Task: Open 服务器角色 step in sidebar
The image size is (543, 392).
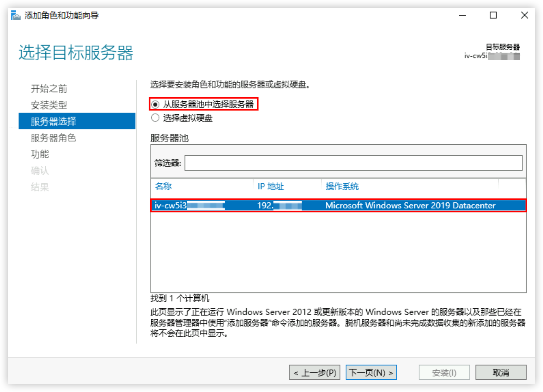Action: (53, 138)
